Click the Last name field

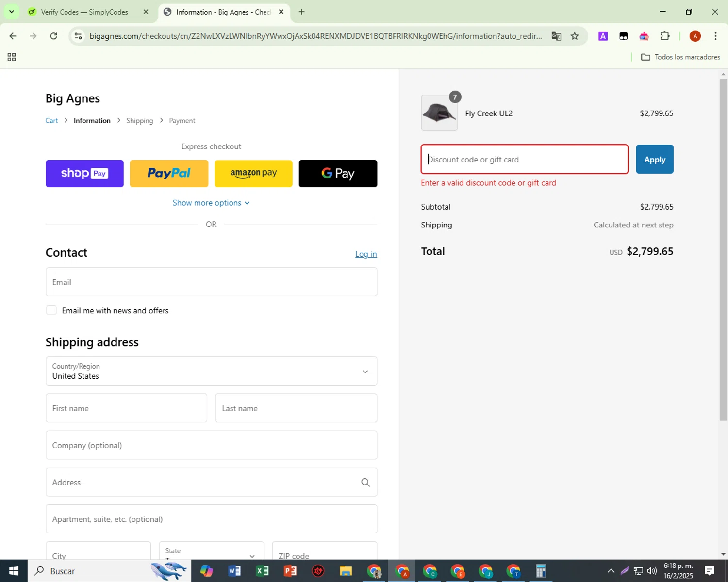click(x=296, y=408)
